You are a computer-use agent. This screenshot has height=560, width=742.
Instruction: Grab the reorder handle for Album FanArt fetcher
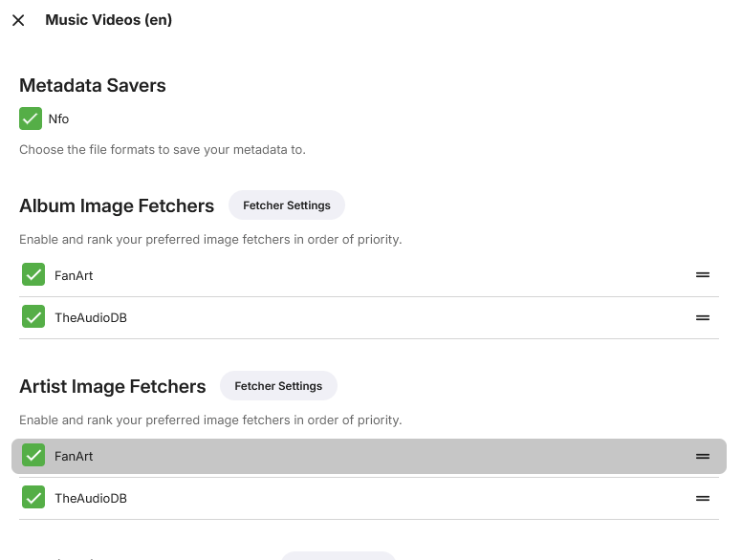point(703,275)
